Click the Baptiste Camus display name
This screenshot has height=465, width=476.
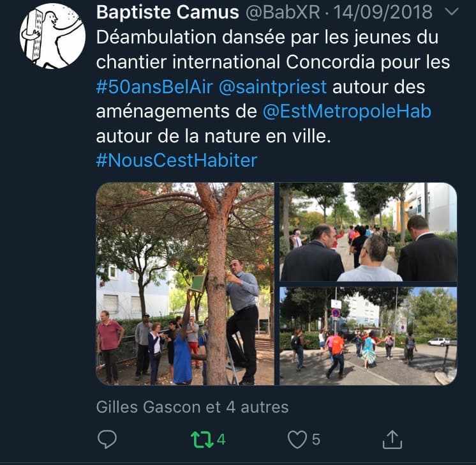click(168, 13)
